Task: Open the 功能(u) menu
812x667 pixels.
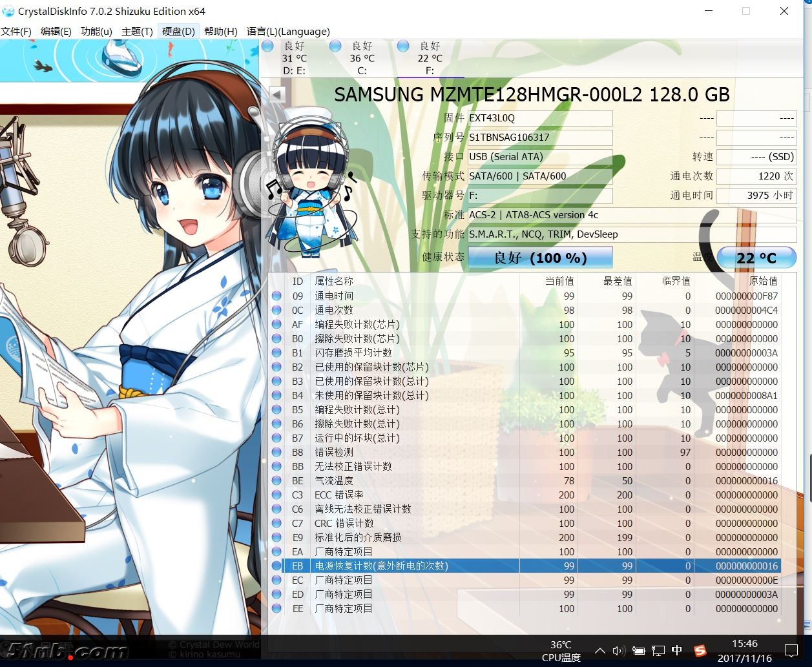Action: [x=96, y=31]
